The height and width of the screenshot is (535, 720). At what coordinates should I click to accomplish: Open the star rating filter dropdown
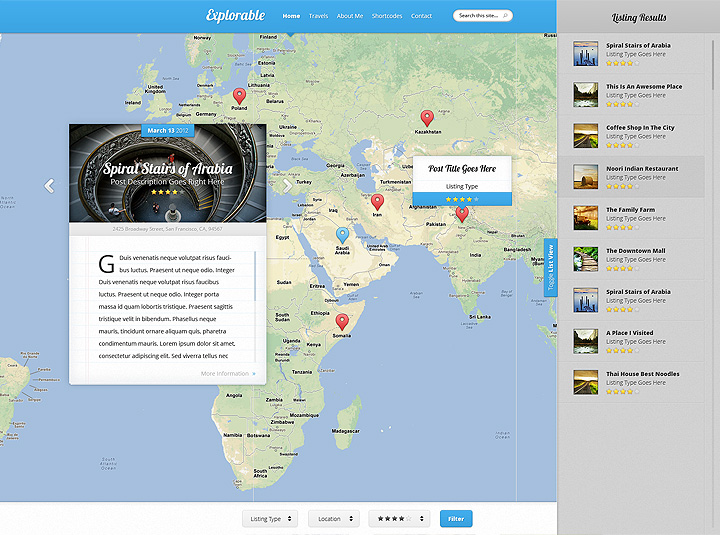pyautogui.click(x=399, y=518)
